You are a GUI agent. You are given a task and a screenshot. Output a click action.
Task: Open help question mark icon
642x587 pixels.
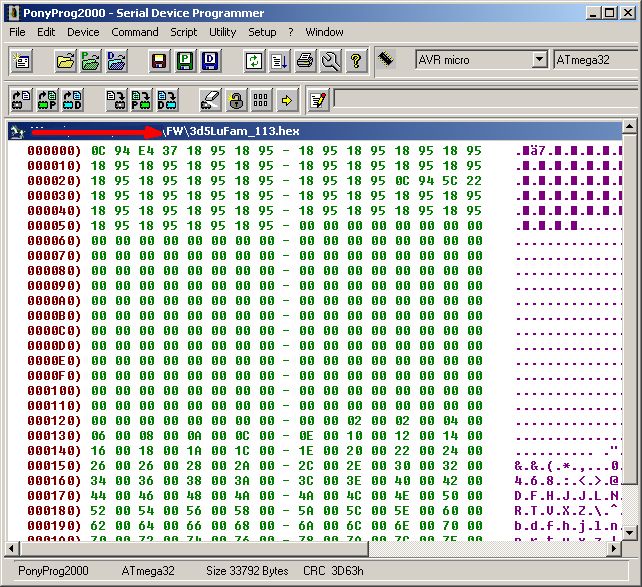tap(356, 61)
